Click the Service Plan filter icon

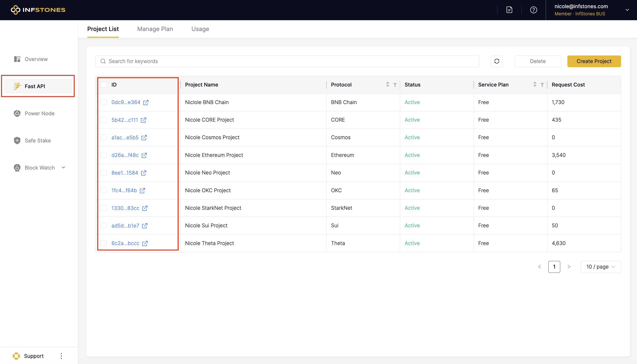[542, 85]
